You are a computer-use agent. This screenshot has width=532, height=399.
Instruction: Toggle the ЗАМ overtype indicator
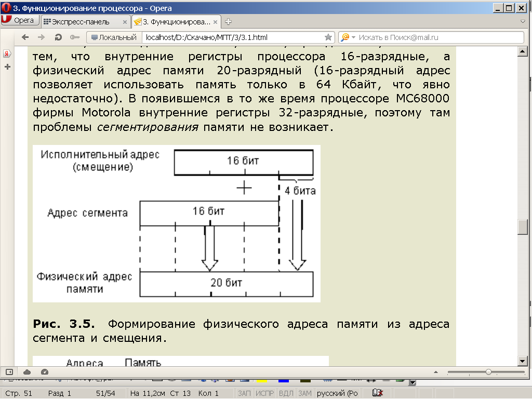coord(304,393)
